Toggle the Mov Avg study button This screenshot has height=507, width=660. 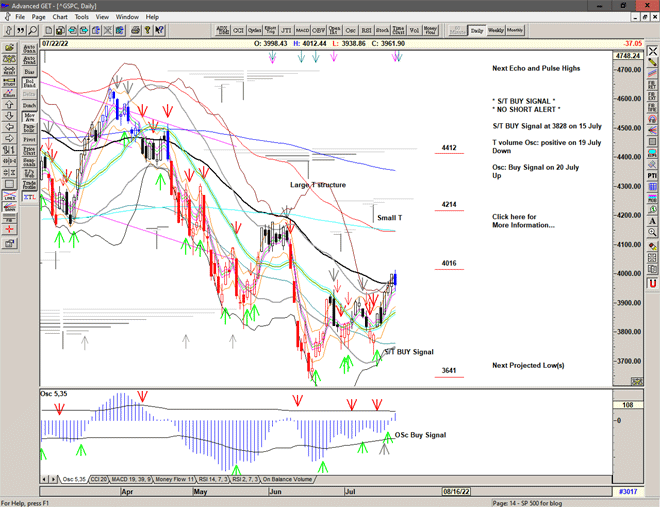pos(29,118)
